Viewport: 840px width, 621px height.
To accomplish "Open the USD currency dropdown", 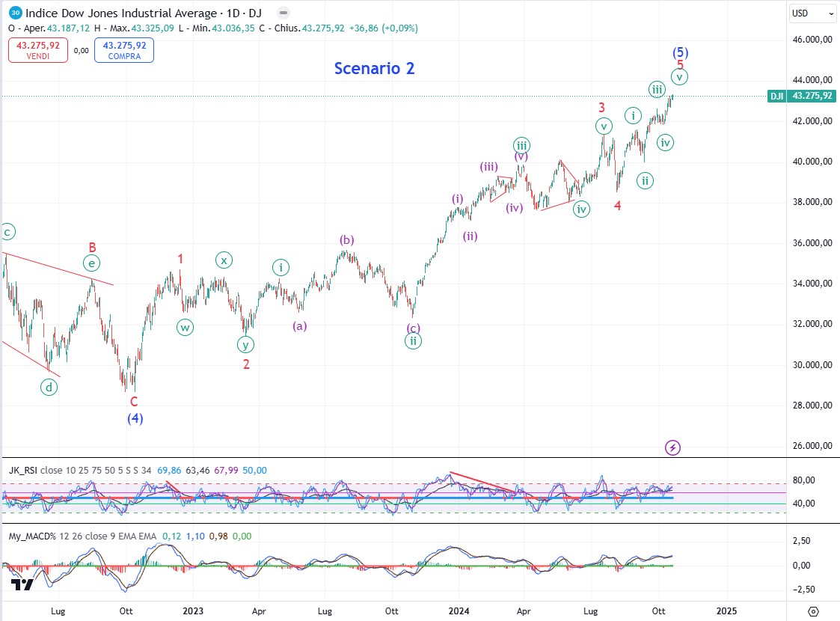I will click(812, 13).
